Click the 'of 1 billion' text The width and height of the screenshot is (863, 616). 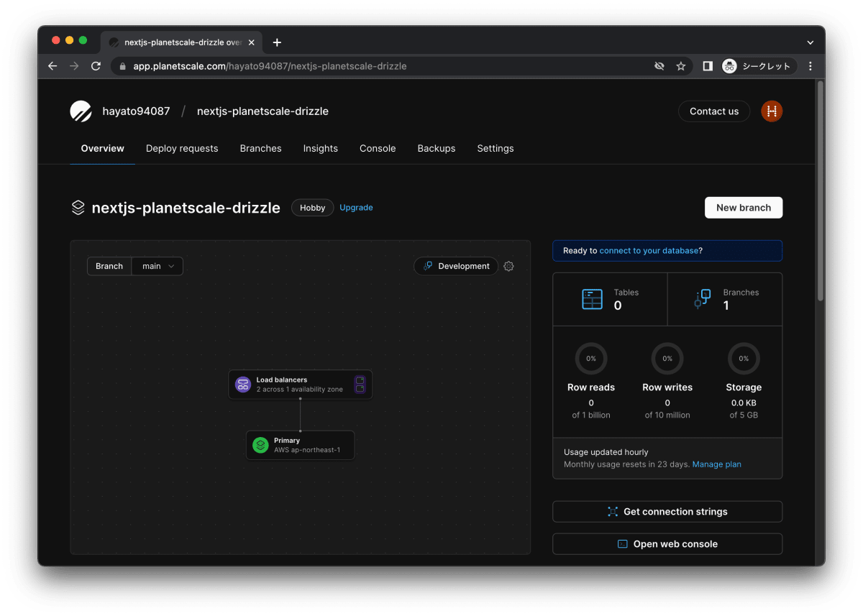click(591, 415)
